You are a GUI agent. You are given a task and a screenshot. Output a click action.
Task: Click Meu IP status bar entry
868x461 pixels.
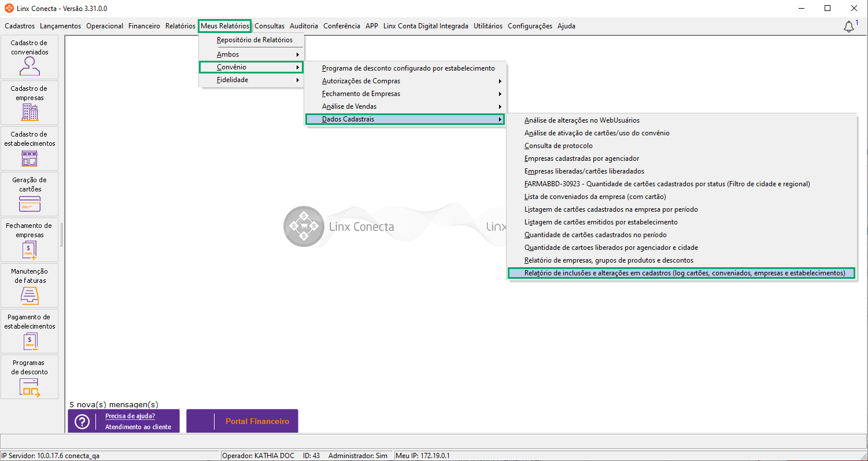coord(423,456)
